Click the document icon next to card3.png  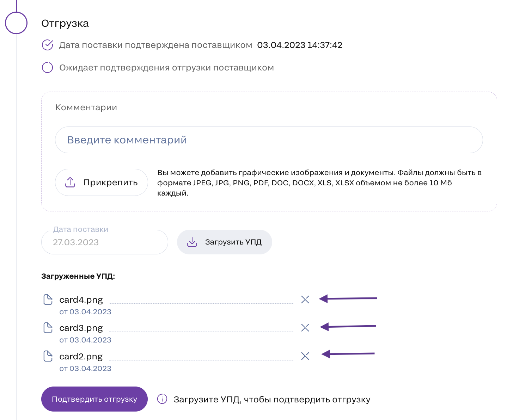pyautogui.click(x=48, y=328)
